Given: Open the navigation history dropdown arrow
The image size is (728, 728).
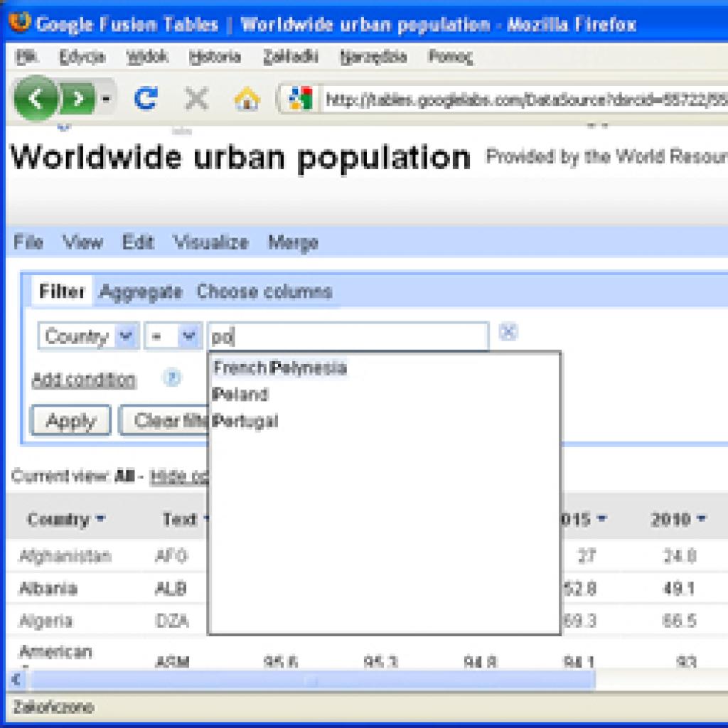Looking at the screenshot, I should tap(107, 99).
